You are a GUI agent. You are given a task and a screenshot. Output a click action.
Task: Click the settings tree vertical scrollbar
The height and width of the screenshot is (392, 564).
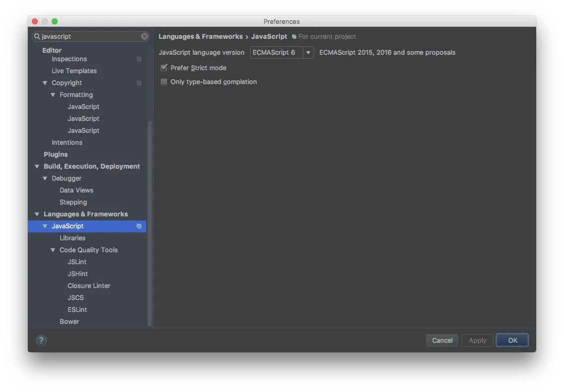click(x=150, y=224)
